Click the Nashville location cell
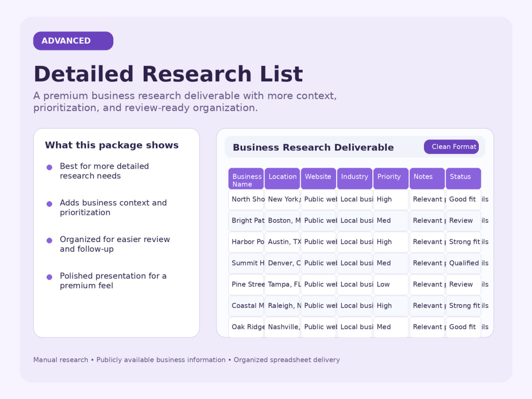The width and height of the screenshot is (532, 399). tap(282, 327)
